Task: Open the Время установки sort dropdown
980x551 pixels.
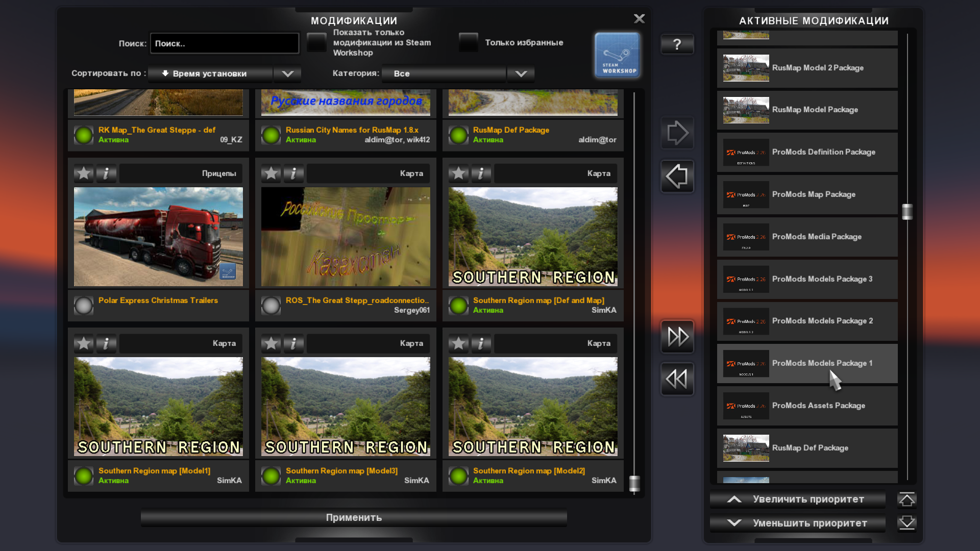Action: [211, 73]
